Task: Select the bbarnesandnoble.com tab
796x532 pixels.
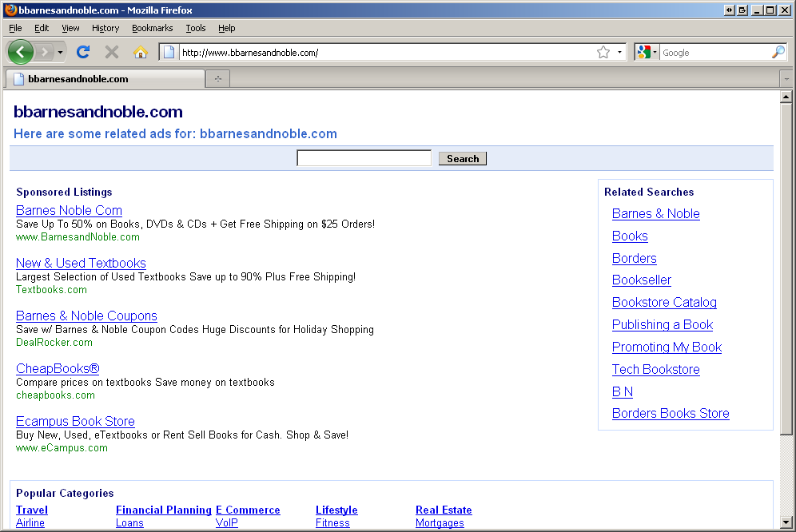Action: pos(105,79)
